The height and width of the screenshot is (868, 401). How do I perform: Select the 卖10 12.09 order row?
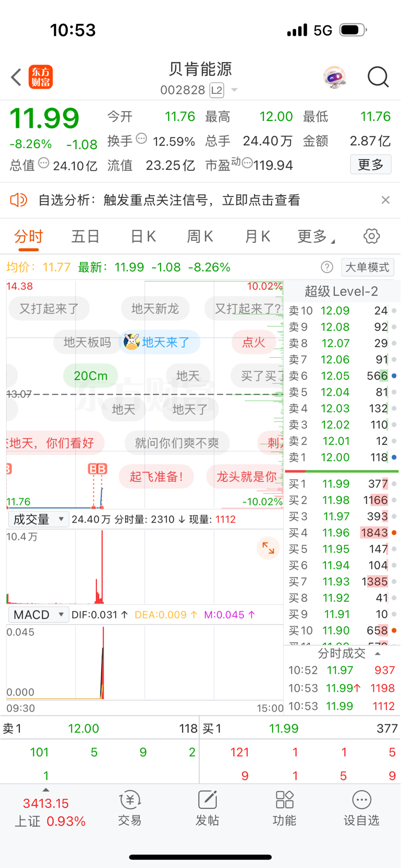pyautogui.click(x=342, y=311)
